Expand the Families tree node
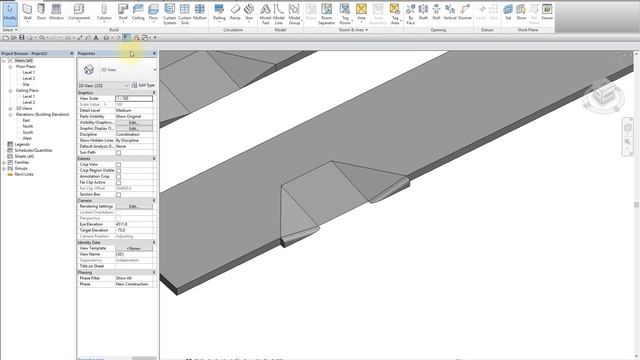640x360 pixels. click(4, 162)
